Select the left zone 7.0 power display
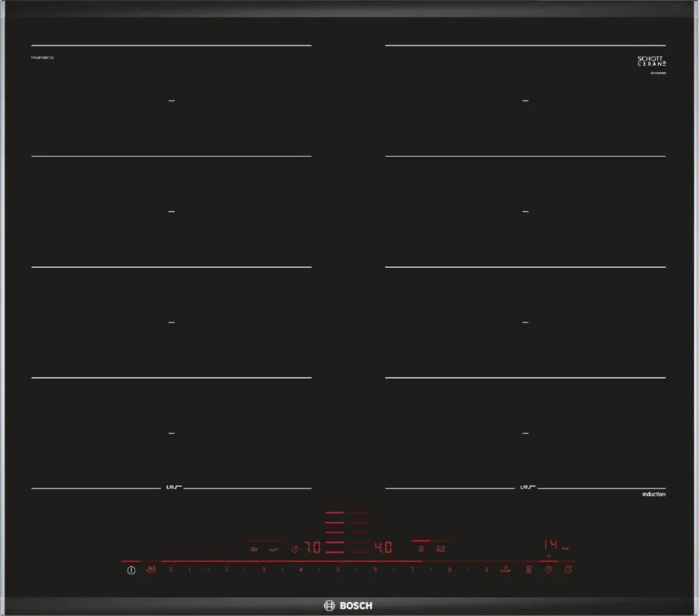Screen dimensions: 699x616 (x=312, y=548)
